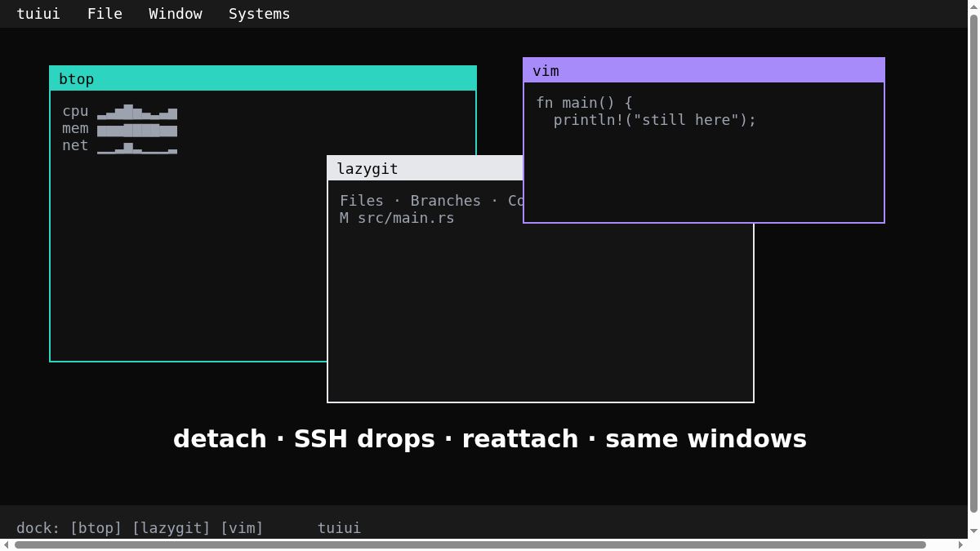Image resolution: width=980 pixels, height=551 pixels.
Task: Click the net graph row in btop
Action: point(120,145)
